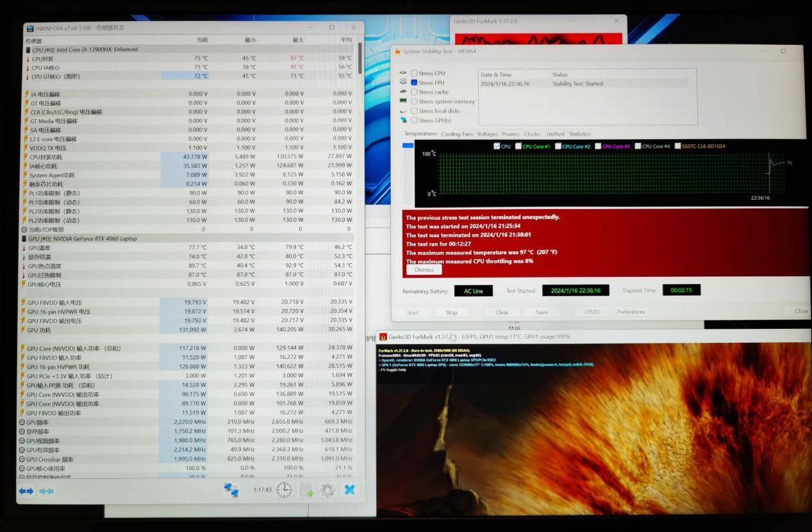
Task: Toggle the CPU Core #1 graph checkbox
Action: pyautogui.click(x=518, y=146)
